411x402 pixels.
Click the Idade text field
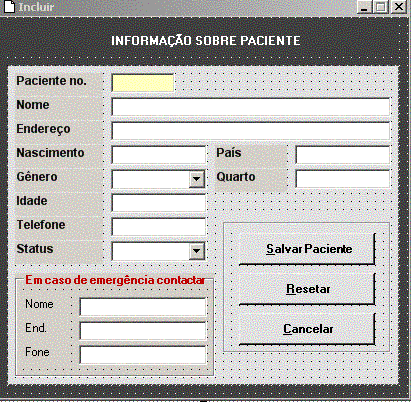159,203
